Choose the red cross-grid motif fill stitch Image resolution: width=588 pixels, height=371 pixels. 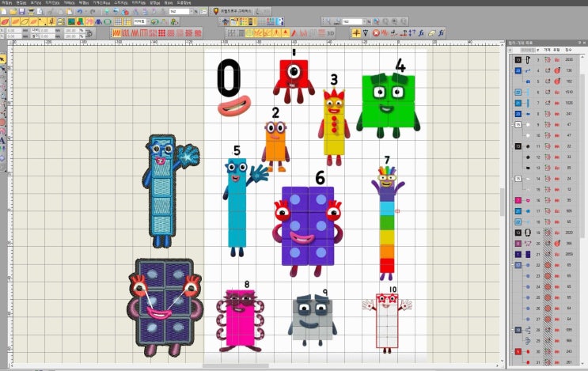161,33
